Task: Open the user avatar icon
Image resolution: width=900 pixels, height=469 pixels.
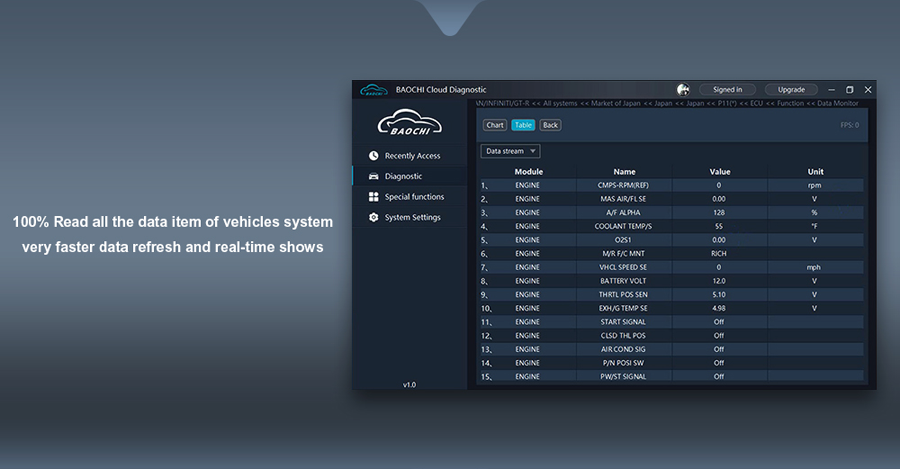Action: pyautogui.click(x=683, y=90)
